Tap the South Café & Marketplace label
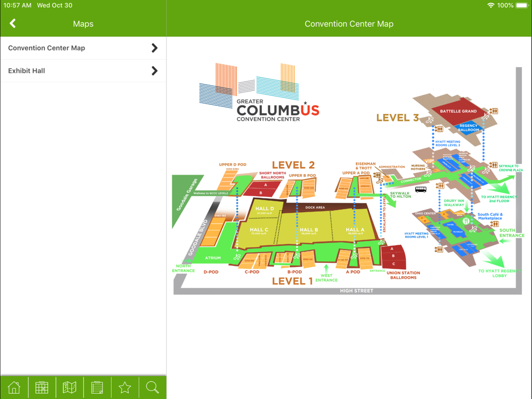This screenshot has height=399, width=532. [x=490, y=217]
